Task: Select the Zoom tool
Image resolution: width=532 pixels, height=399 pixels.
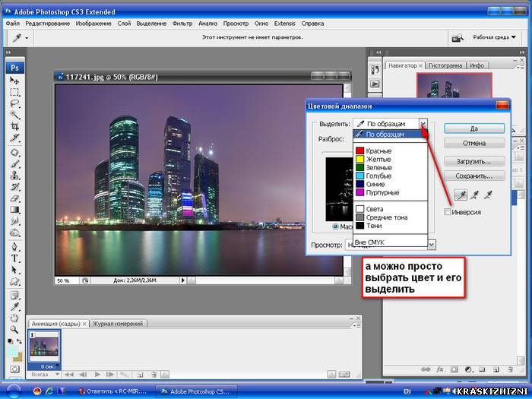Action: (x=14, y=329)
